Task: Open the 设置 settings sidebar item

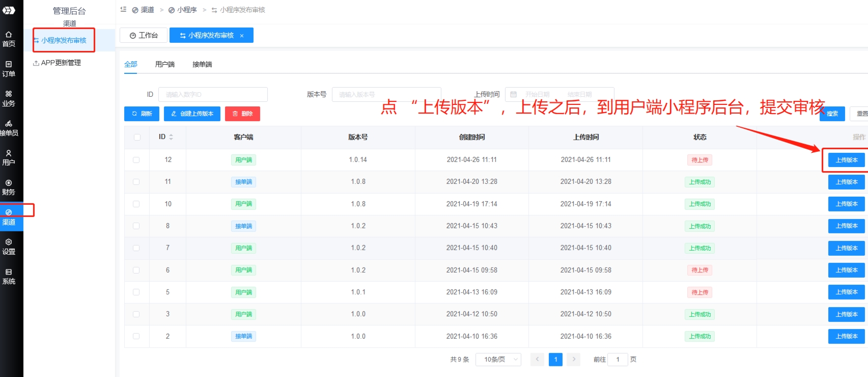Action: 9,247
